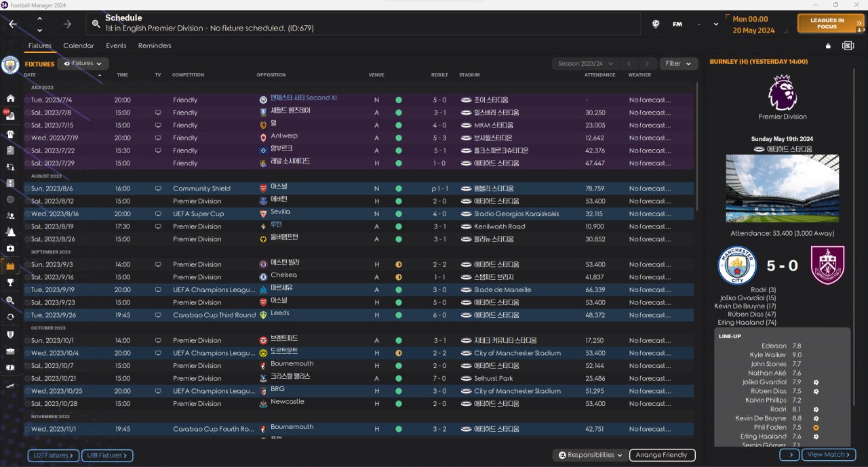The height and width of the screenshot is (467, 868).
Task: Click the current date Mon 20 May 2024
Action: 753,24
